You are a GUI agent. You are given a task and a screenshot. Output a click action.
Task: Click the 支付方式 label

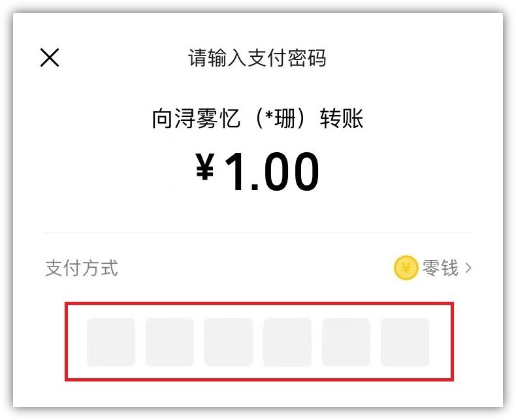81,268
